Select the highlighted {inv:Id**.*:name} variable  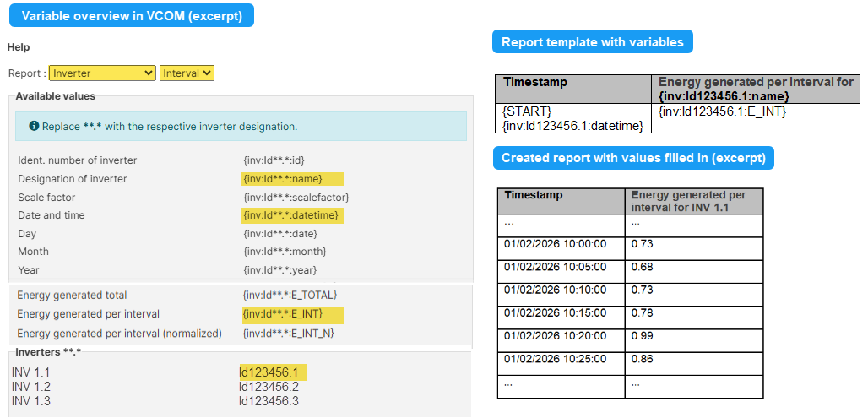coord(292,179)
